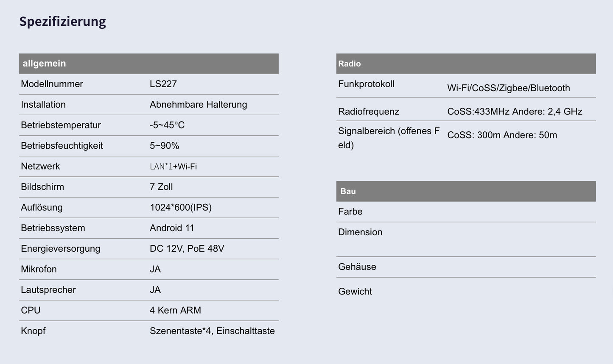Screen dimensions: 613x364
Task: Click the LAN*1+Wi-Fi network value
Action: pyautogui.click(x=173, y=167)
